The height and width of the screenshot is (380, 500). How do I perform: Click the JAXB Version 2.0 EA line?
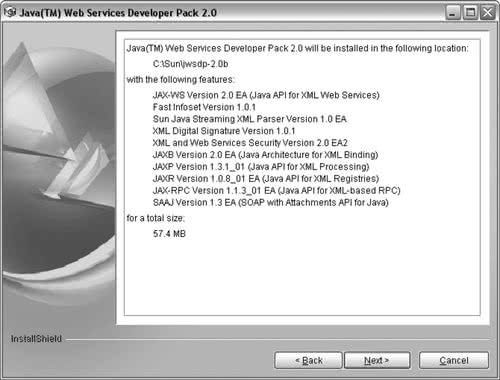click(265, 155)
